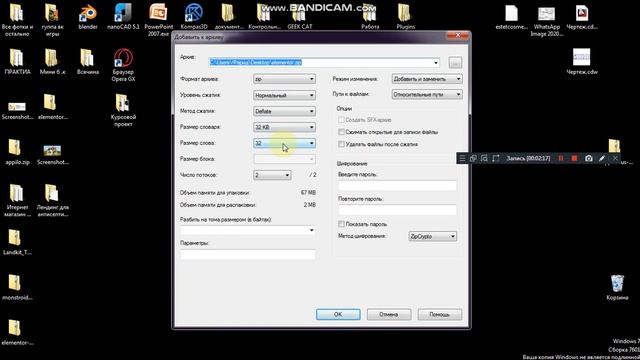Click the browse '...' button
This screenshot has width=640, height=360.
(455, 62)
